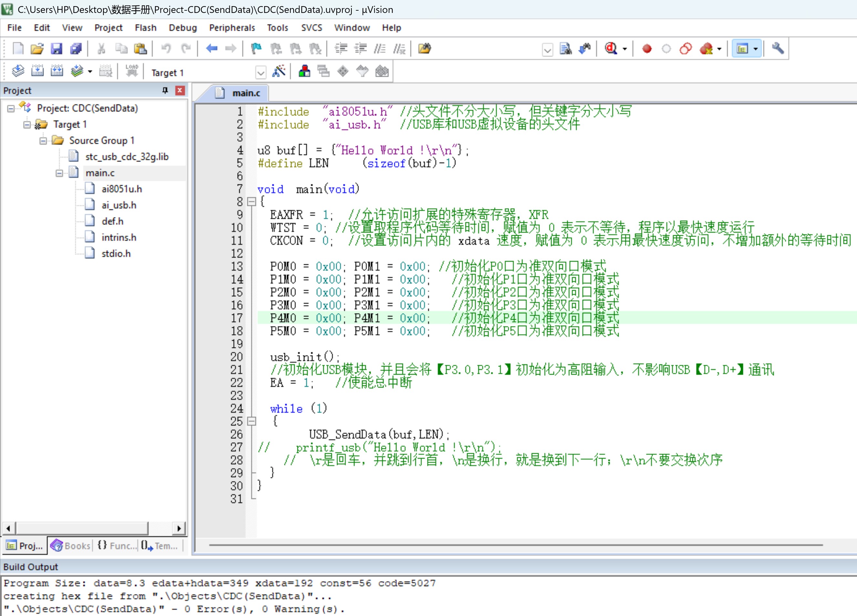Click the Find in Files icon
The height and width of the screenshot is (616, 857).
[424, 48]
